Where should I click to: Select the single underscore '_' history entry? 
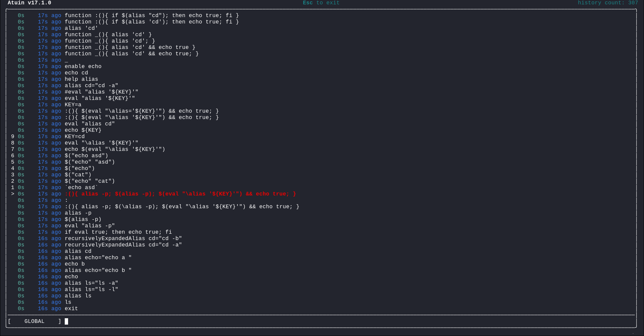[x=66, y=60]
